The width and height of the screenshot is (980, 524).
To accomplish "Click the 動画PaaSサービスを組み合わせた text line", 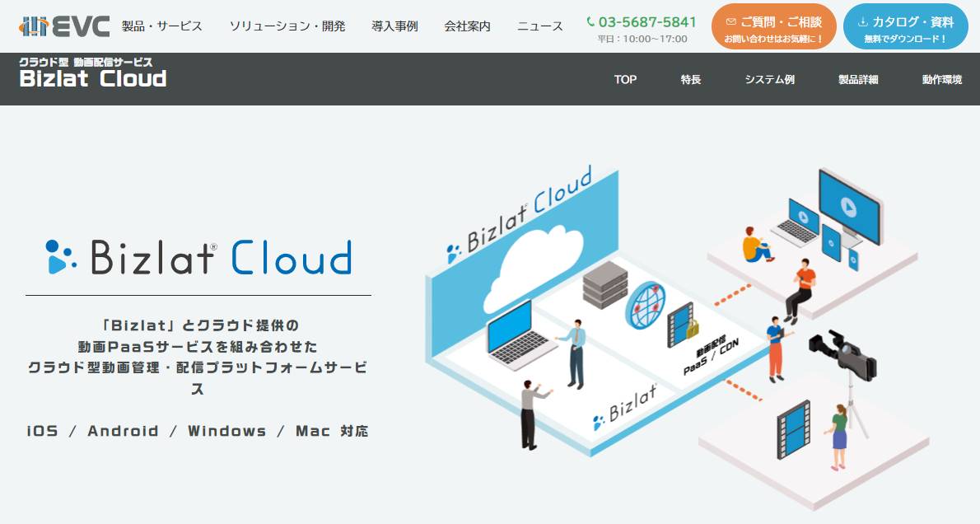I will (198, 346).
